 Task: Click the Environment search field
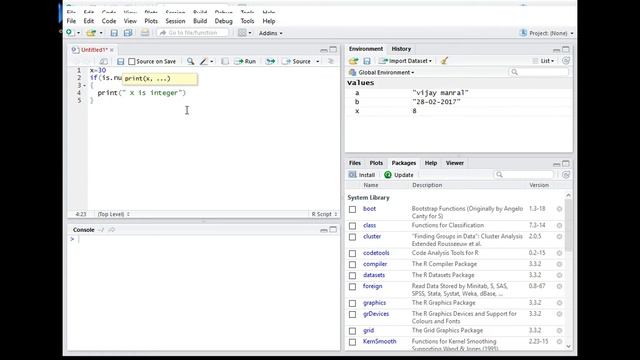[538, 72]
